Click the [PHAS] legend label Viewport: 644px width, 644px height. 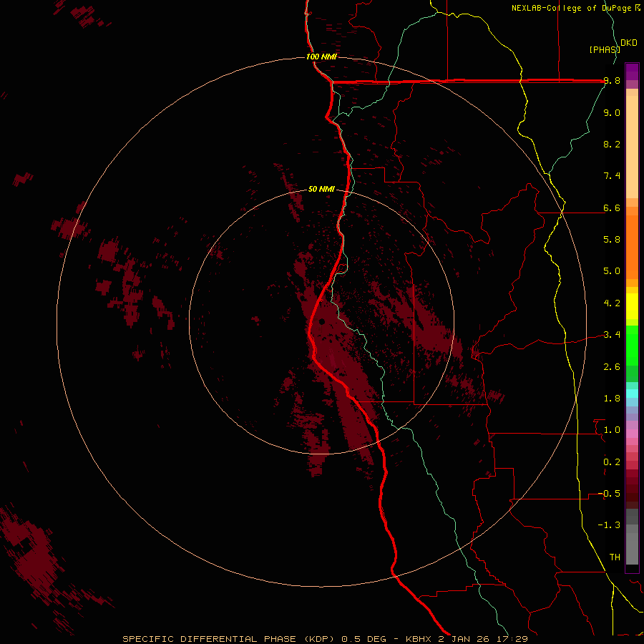[604, 49]
